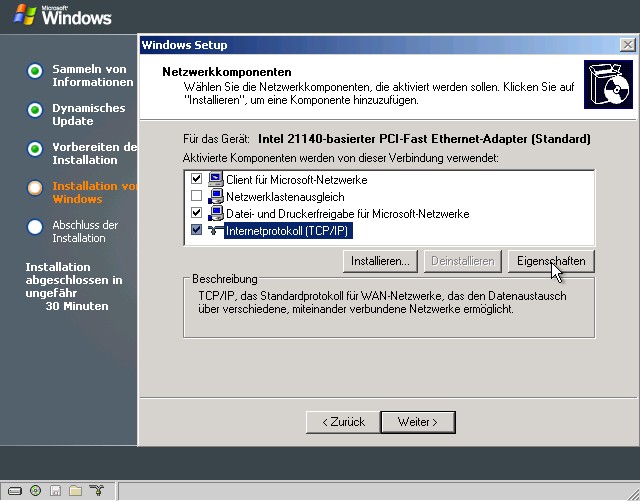Toggle the Internetprotokoll (TCP/IP) checkbox
The width and height of the screenshot is (640, 501).
[196, 231]
